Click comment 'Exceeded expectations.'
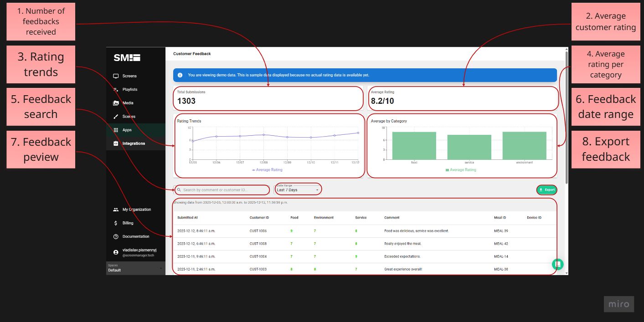This screenshot has width=644, height=322. (402, 256)
